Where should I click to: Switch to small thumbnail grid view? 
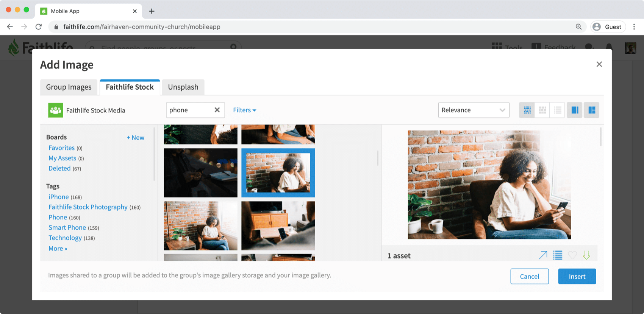tap(527, 110)
